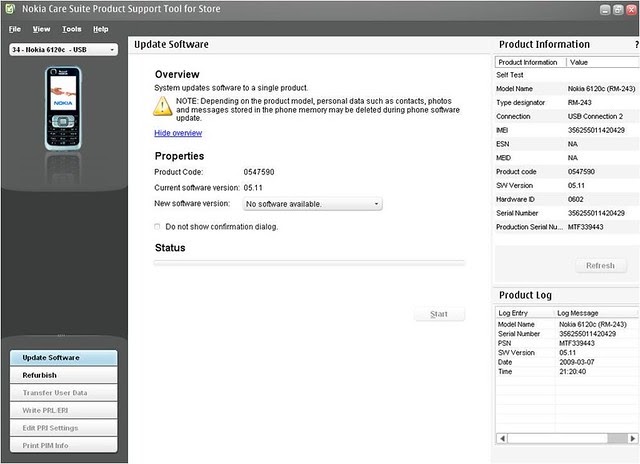640x464 pixels.
Task: Select the ESN row
Action: (x=567, y=144)
